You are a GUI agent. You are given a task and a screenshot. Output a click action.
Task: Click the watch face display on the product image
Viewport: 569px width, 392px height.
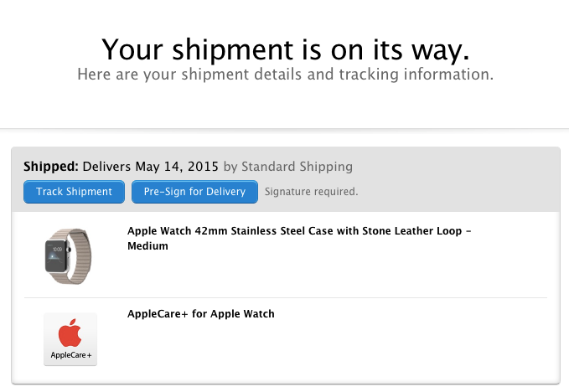[56, 255]
